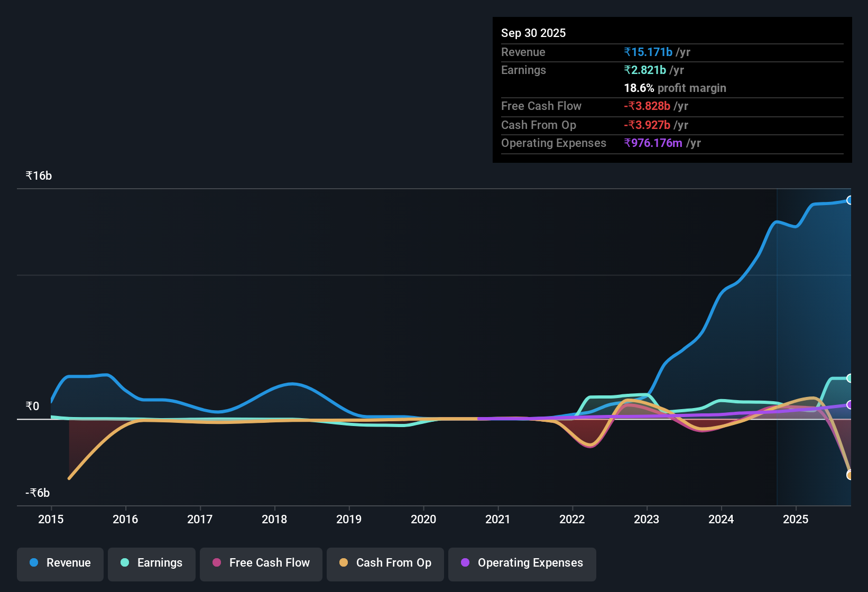Select the Revenue endpoint marker on the chart
Viewport: 868px width, 592px height.
click(x=850, y=200)
